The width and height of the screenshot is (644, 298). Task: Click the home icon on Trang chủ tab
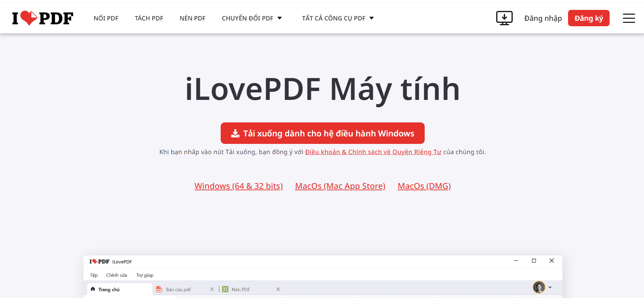coord(93,289)
